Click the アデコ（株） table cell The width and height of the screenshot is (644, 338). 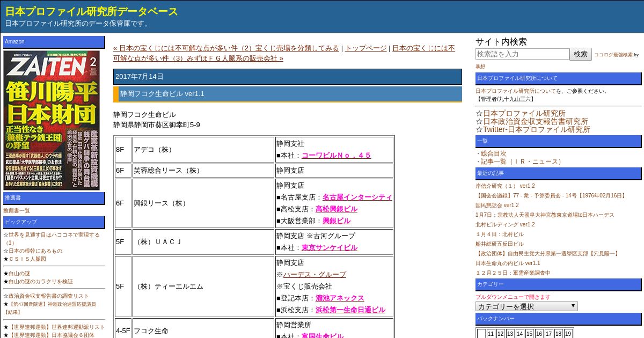(203, 150)
